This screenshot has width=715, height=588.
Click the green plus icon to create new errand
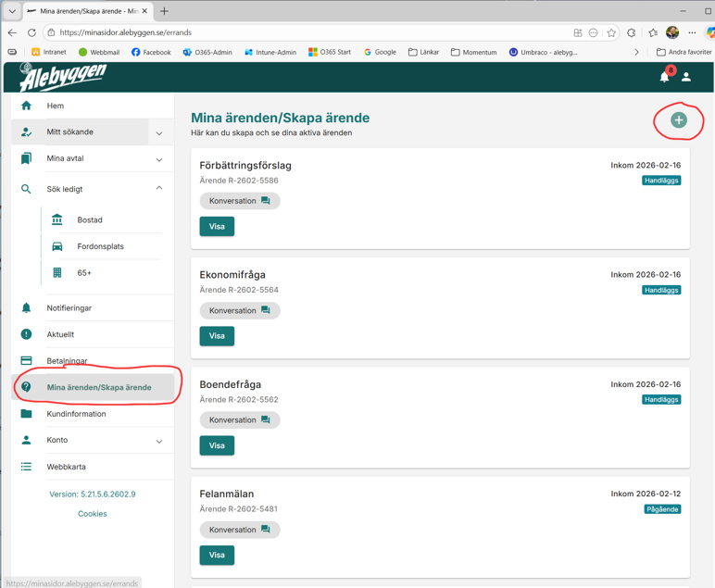[x=679, y=120]
